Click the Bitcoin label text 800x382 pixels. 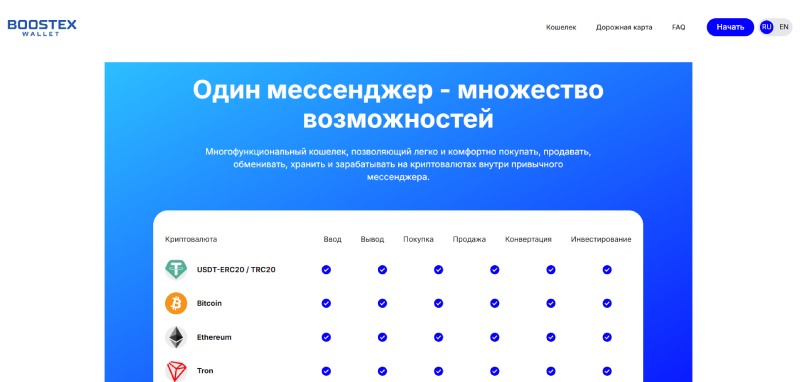tap(209, 303)
